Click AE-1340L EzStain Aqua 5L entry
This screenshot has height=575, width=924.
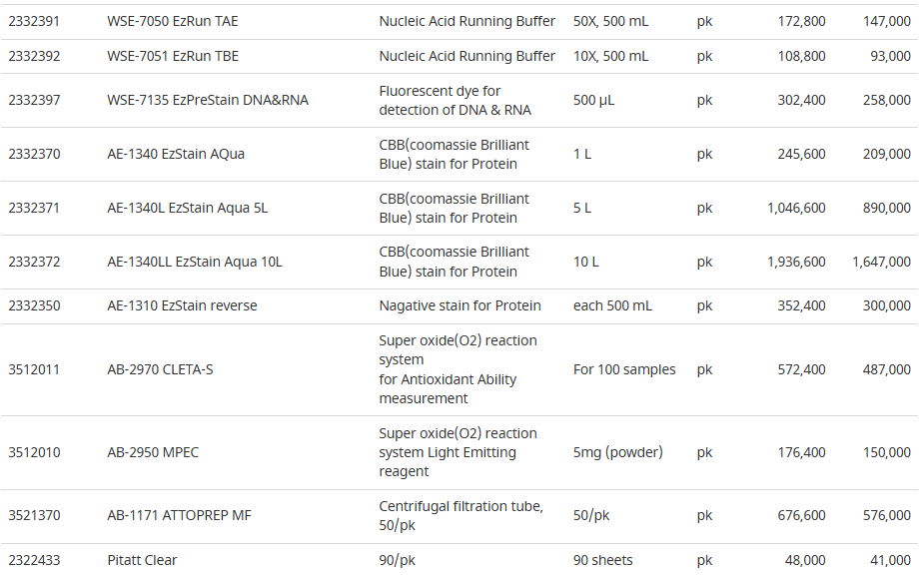click(x=188, y=208)
